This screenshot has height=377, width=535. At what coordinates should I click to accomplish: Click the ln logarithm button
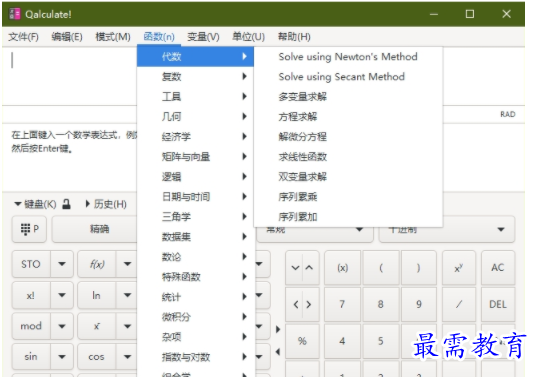[x=97, y=295]
